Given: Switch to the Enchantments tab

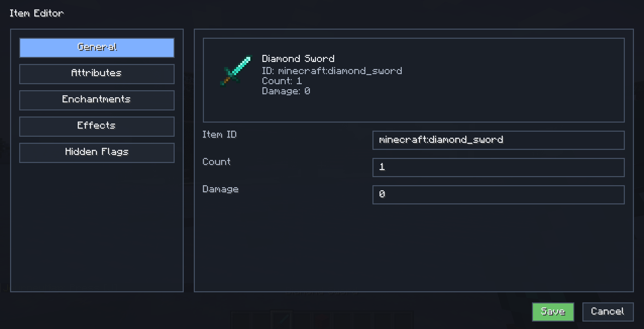Looking at the screenshot, I should click(x=97, y=100).
